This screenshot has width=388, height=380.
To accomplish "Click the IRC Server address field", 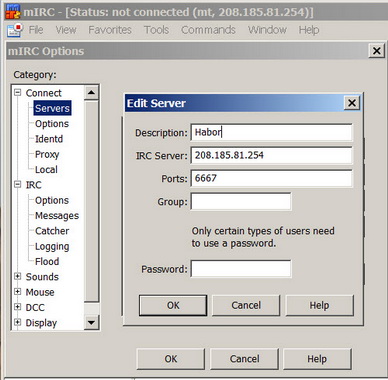I will [x=271, y=155].
